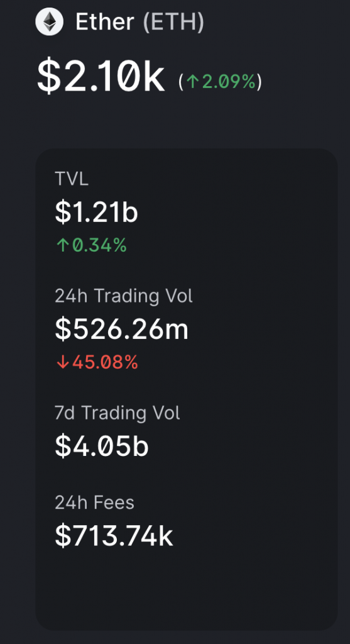Image resolution: width=350 pixels, height=644 pixels.
Task: Click the $4.05b weekly volume value
Action: click(101, 447)
